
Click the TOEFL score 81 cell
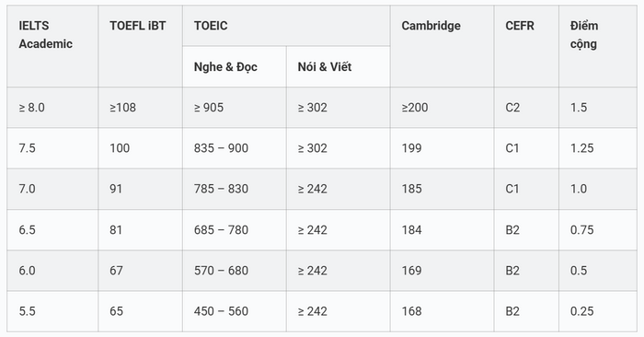tap(141, 230)
